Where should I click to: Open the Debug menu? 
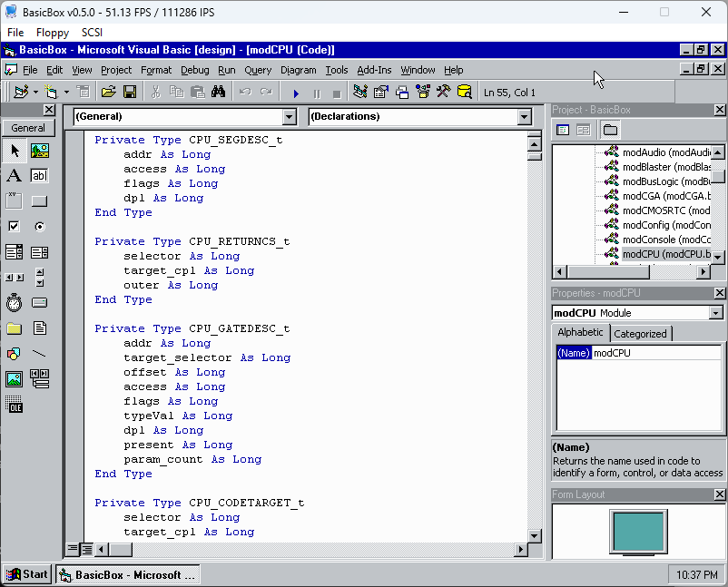[194, 70]
